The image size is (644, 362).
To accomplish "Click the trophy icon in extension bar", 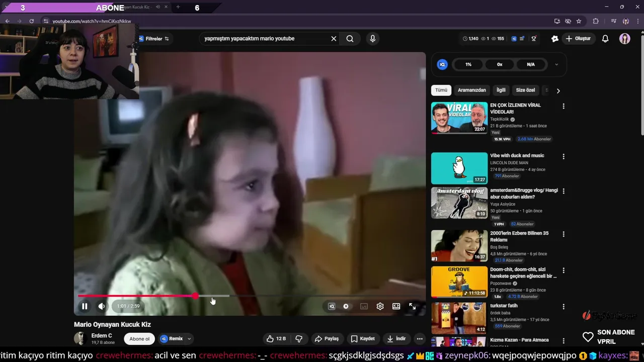I will coord(534,39).
